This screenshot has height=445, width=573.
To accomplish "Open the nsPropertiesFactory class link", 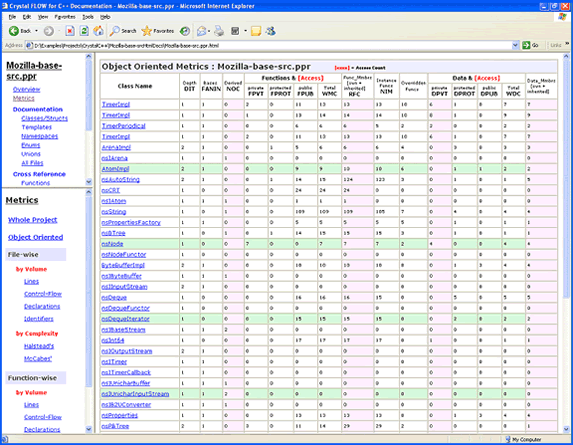I will [x=131, y=222].
